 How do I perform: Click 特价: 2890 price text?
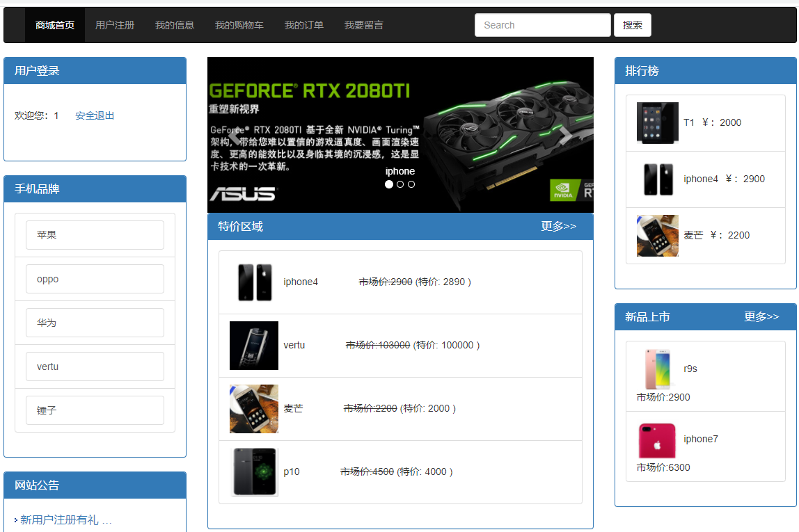tap(443, 282)
